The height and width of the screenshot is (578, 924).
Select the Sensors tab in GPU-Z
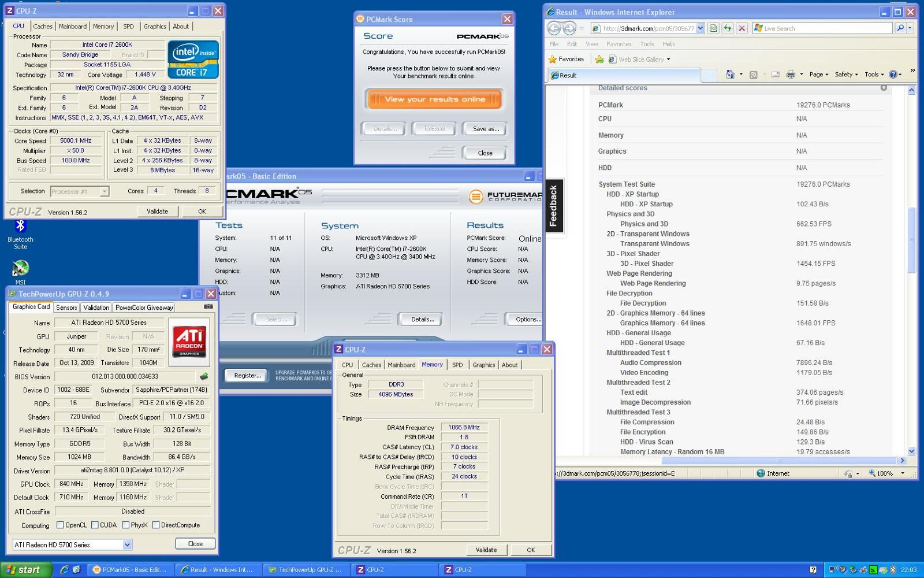pos(66,307)
